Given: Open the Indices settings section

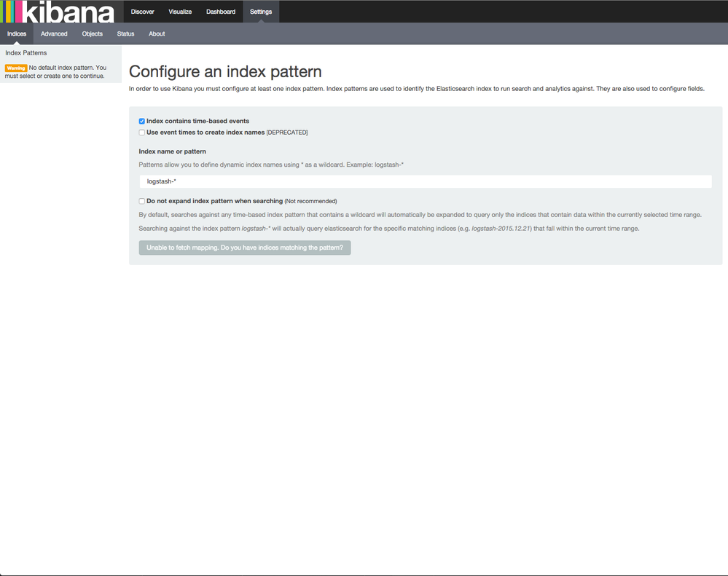Looking at the screenshot, I should tap(16, 33).
